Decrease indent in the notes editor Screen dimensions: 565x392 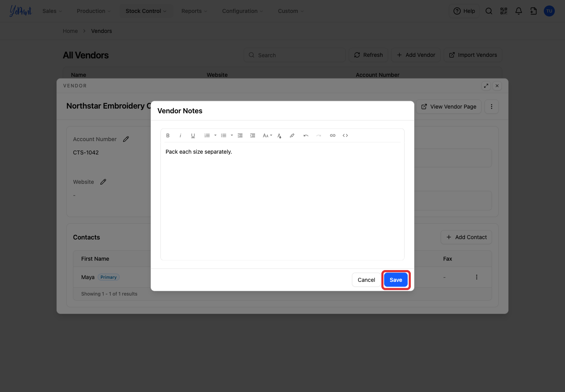[240, 136]
